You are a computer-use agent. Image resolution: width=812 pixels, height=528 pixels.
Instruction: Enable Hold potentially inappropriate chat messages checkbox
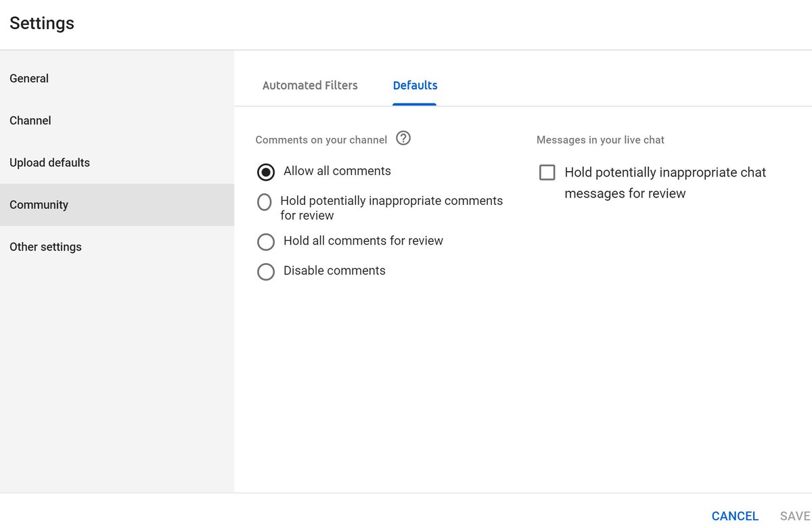click(x=547, y=172)
